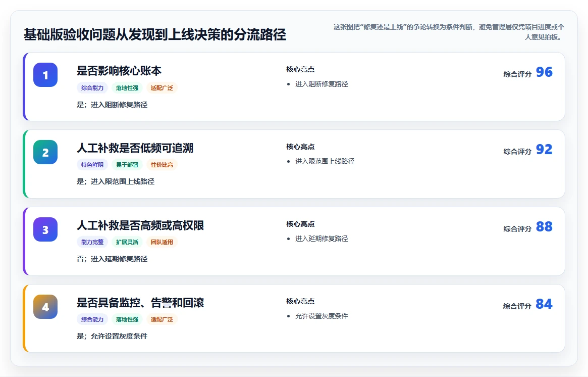This screenshot has height=377, width=588.
Task: Click the number 4 badge icon
Action: (x=45, y=307)
